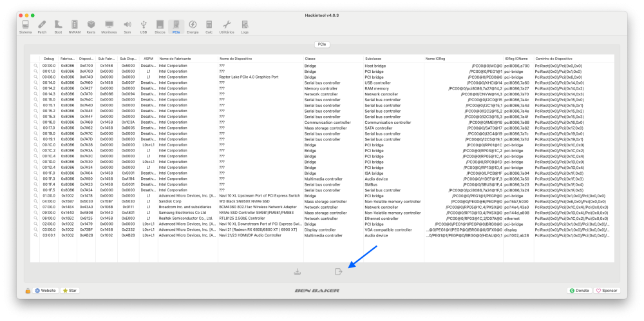Select the 'Mass storage controller' cell in row 00:17.0
This screenshot has height=321, width=644.
325,128
